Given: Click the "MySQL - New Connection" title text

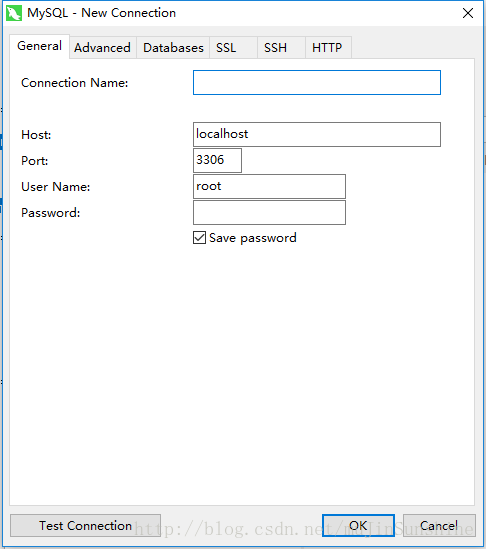Looking at the screenshot, I should 102,13.
